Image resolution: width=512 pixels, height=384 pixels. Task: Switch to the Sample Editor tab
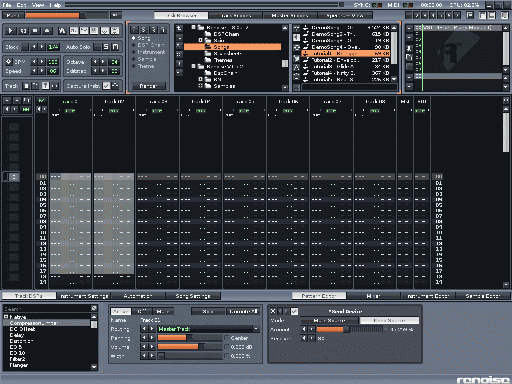tap(483, 296)
